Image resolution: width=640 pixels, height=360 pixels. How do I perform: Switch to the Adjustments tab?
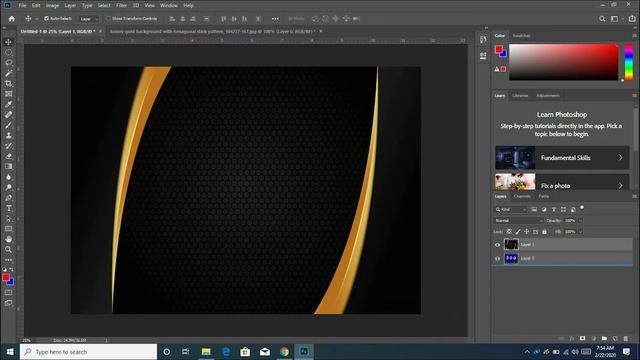coord(548,96)
